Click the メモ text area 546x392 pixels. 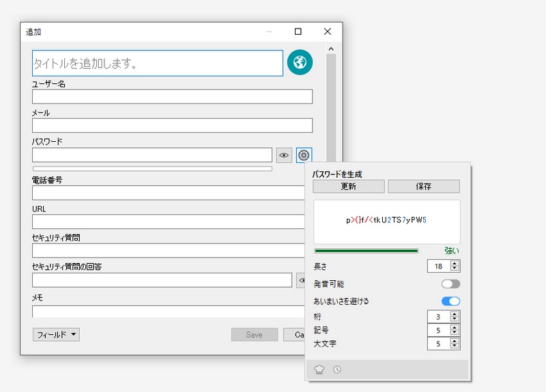169,312
